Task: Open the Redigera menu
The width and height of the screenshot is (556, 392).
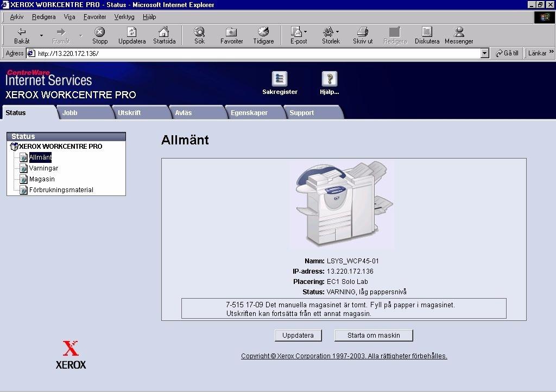Action: 43,17
